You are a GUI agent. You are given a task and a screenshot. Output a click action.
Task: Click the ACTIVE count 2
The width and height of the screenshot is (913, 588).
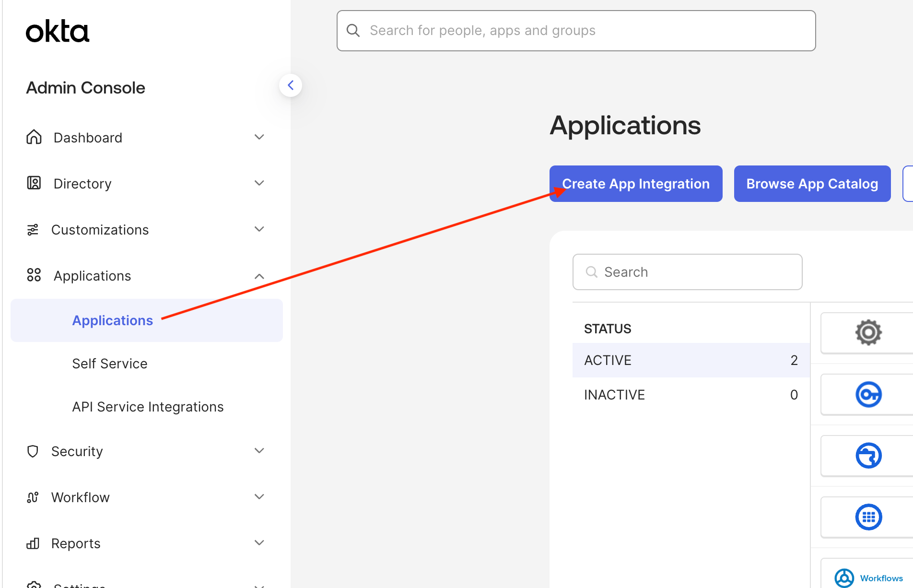pos(794,360)
